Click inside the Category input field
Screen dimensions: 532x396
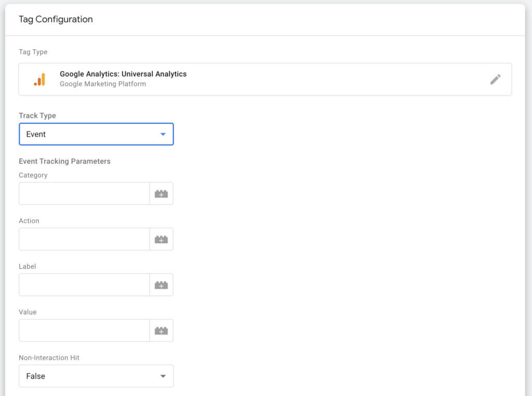click(x=83, y=193)
